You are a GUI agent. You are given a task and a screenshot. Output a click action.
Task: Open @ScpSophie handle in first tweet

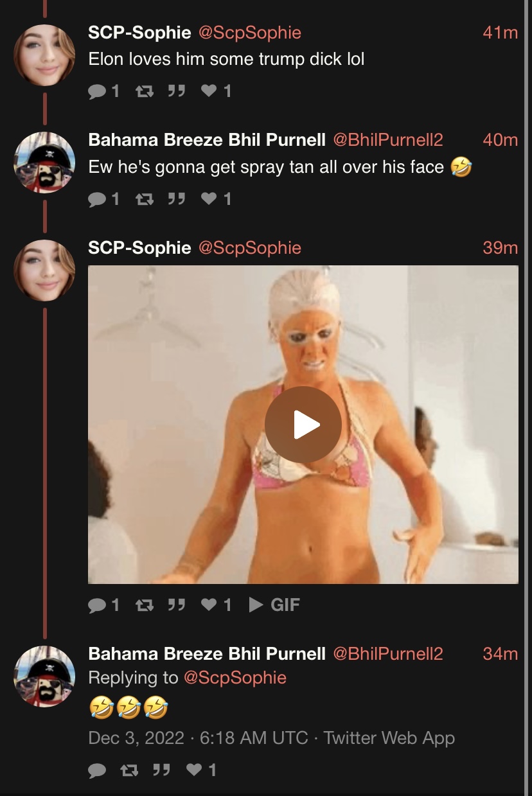click(249, 32)
